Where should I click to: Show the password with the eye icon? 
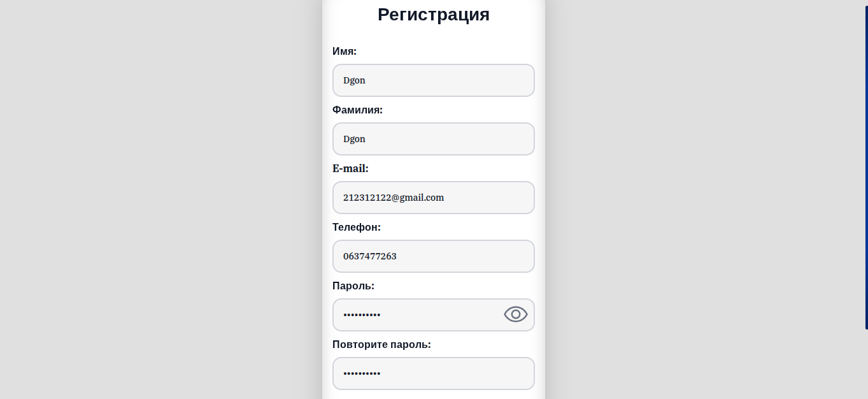[x=515, y=314]
